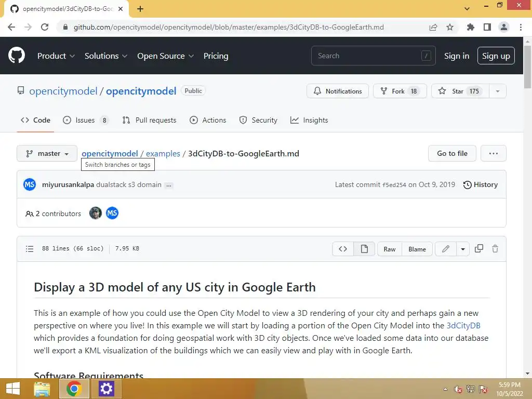This screenshot has width=532, height=399.
Task: Click the Notifications button
Action: pos(338,91)
